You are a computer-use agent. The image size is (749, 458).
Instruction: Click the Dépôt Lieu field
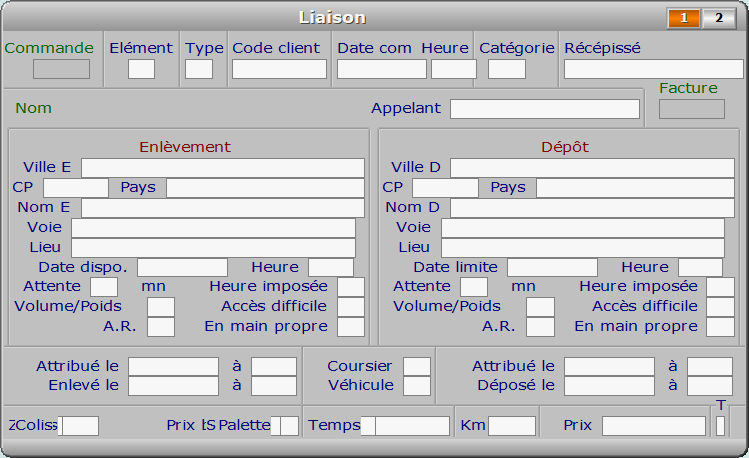tap(583, 248)
